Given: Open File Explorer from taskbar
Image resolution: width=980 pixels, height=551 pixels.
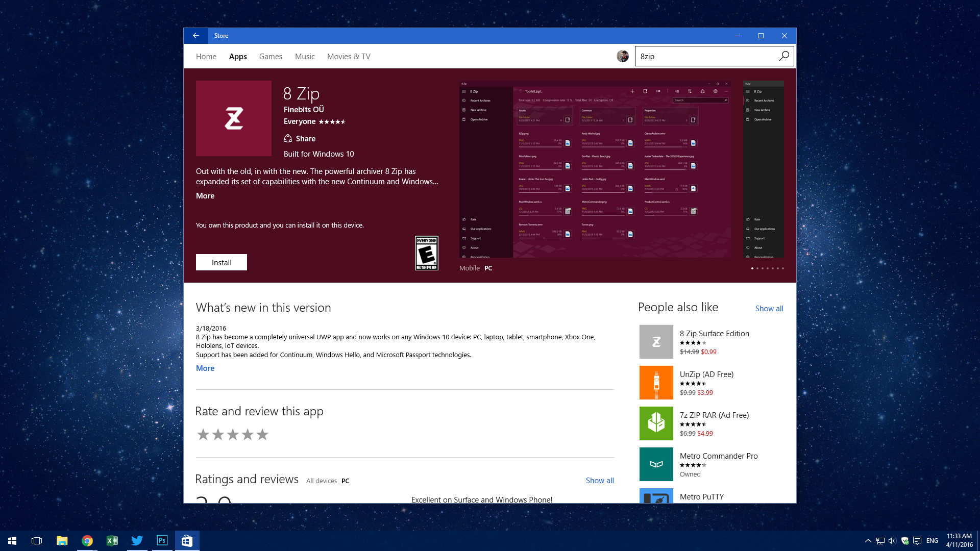Looking at the screenshot, I should point(62,541).
